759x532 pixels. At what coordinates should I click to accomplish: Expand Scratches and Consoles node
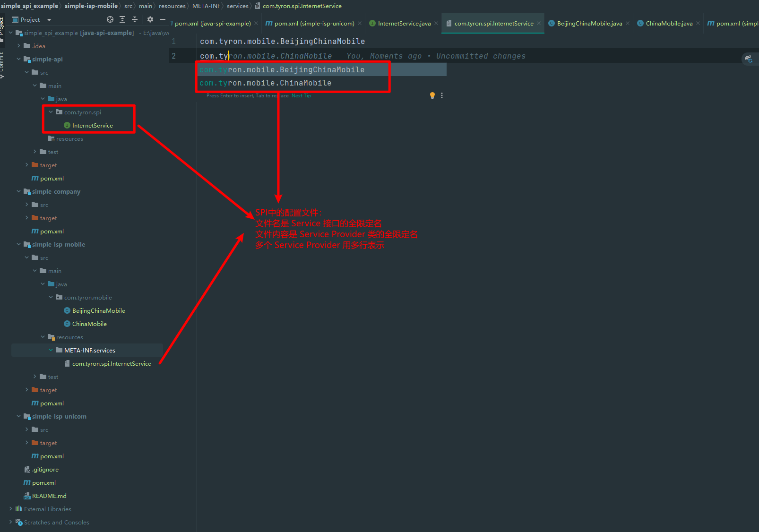tap(10, 522)
